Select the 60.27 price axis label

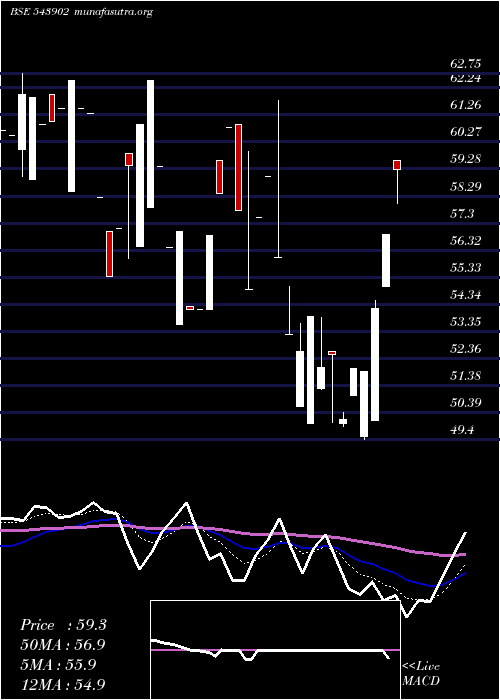[465, 132]
